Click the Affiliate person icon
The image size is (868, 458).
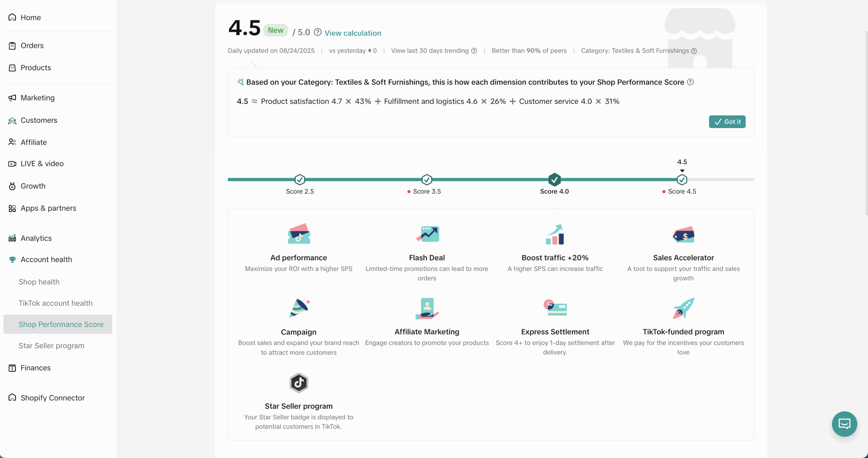(12, 142)
